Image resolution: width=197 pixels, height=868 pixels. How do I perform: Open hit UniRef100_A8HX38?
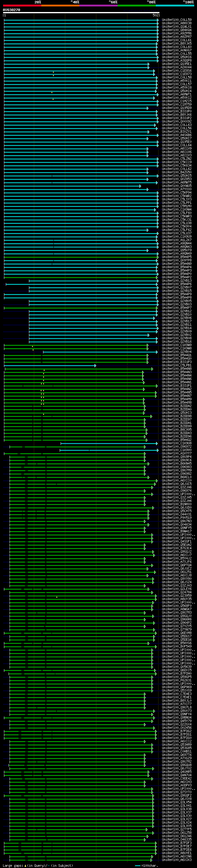[x=176, y=23]
